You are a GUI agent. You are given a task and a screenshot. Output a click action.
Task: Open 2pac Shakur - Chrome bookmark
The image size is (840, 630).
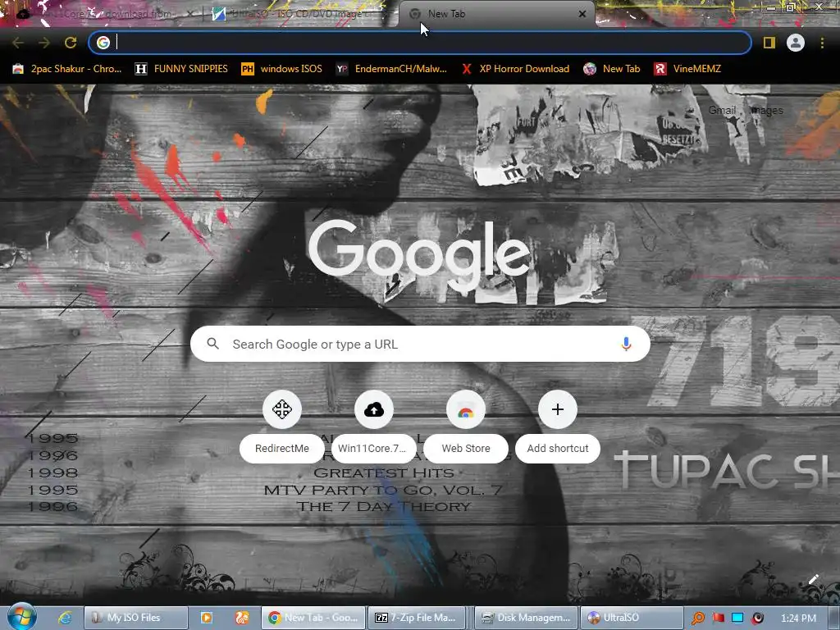click(67, 69)
